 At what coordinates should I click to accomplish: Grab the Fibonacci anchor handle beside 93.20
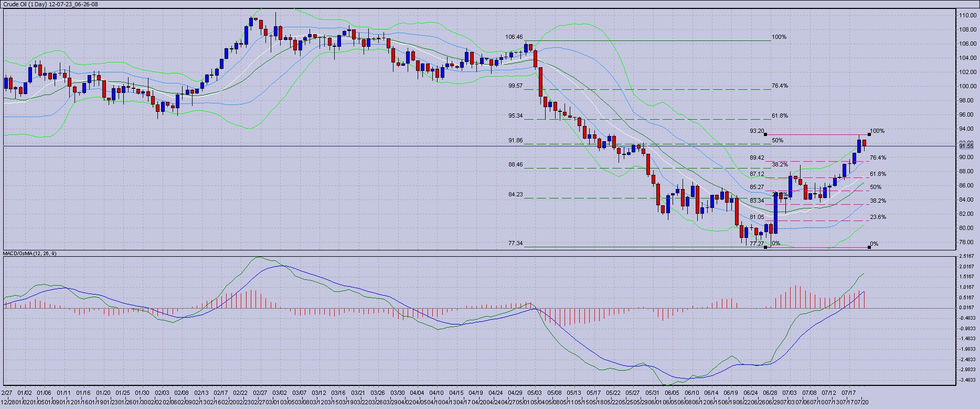click(765, 134)
